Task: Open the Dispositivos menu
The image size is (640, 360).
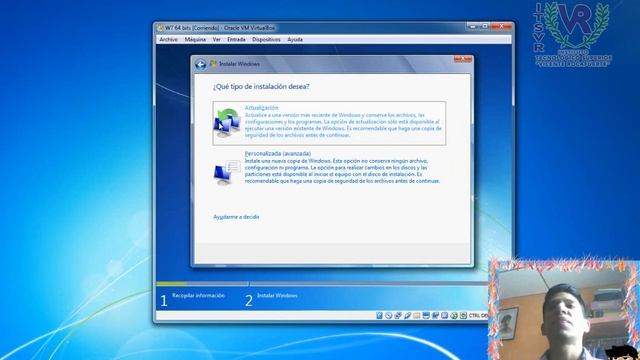Action: point(266,40)
